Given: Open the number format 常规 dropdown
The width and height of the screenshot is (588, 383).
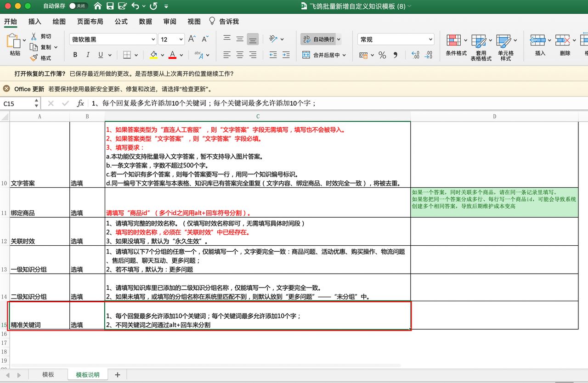Looking at the screenshot, I should [430, 39].
